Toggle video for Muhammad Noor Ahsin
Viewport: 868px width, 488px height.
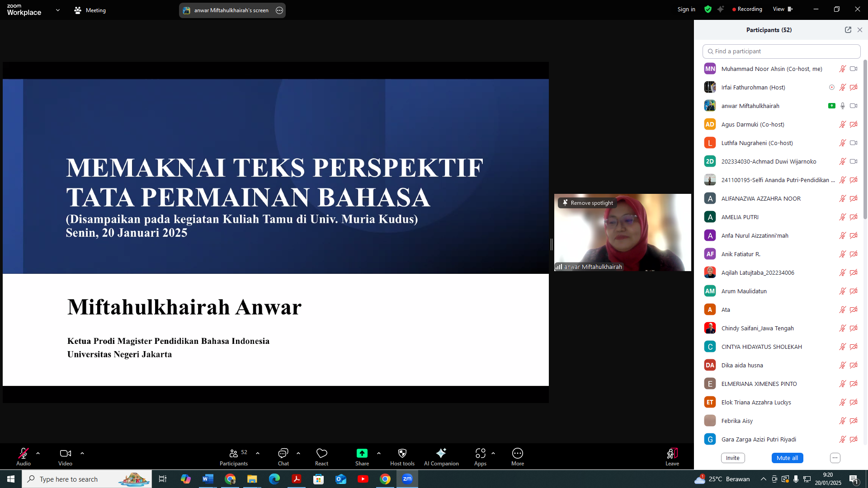(x=854, y=69)
